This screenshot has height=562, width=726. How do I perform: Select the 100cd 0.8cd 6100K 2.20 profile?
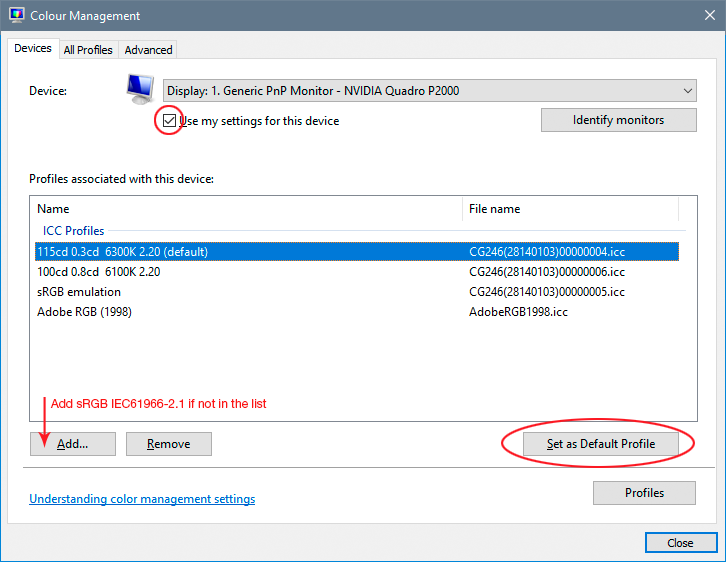point(98,272)
